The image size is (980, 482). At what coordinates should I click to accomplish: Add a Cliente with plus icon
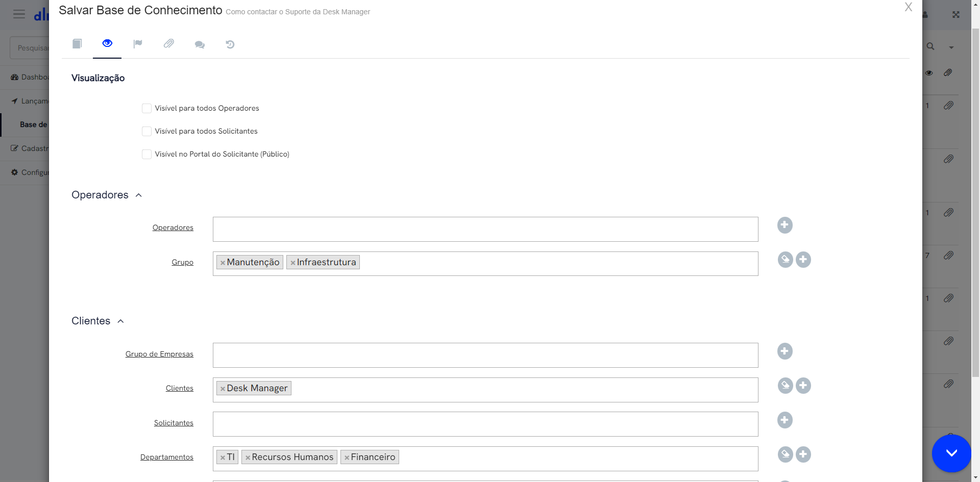[x=803, y=386]
